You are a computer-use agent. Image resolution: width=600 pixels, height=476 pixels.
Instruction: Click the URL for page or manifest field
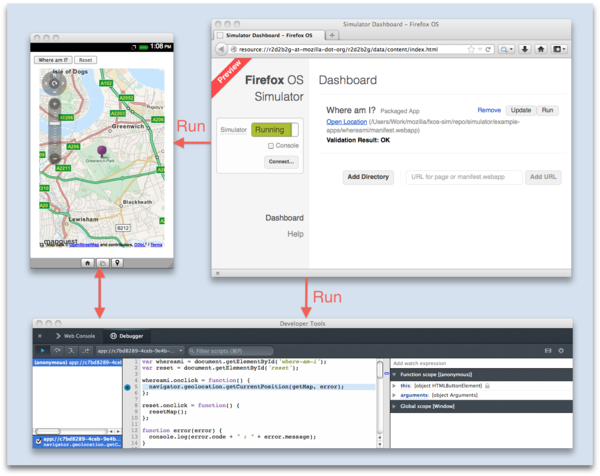(462, 177)
